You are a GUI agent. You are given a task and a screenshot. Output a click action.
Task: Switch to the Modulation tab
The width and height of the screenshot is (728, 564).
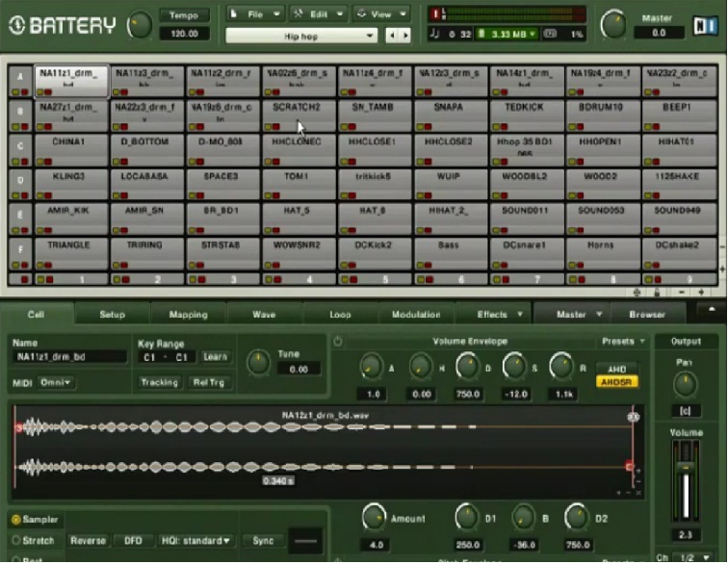pos(416,315)
